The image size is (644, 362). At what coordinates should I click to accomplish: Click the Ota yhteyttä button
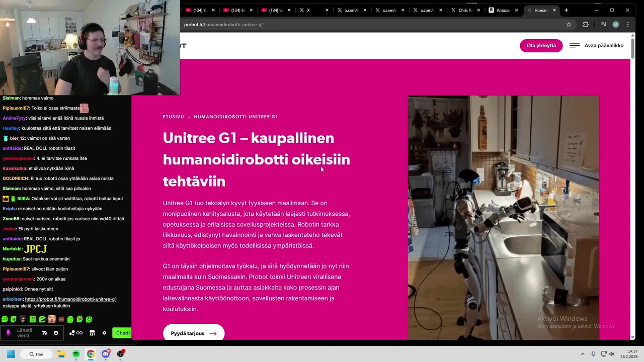tap(541, 45)
